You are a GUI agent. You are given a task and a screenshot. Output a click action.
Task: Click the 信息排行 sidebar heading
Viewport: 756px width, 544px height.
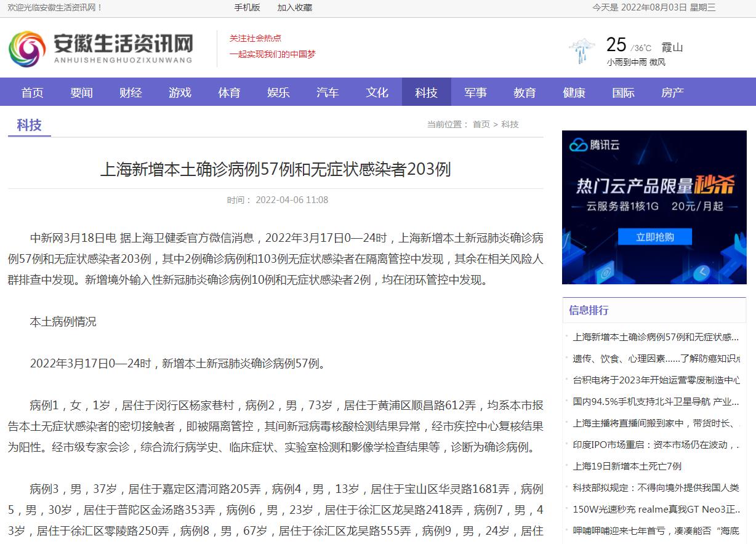(x=589, y=310)
